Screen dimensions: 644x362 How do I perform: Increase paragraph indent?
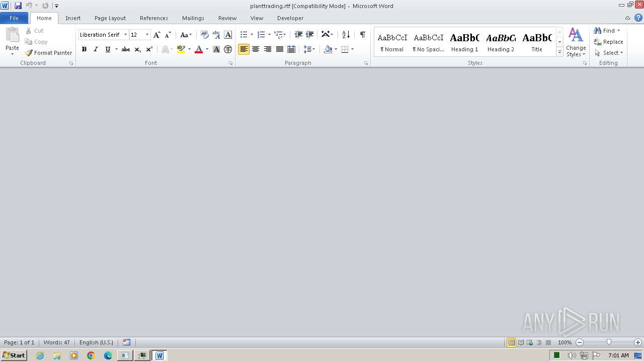click(310, 35)
